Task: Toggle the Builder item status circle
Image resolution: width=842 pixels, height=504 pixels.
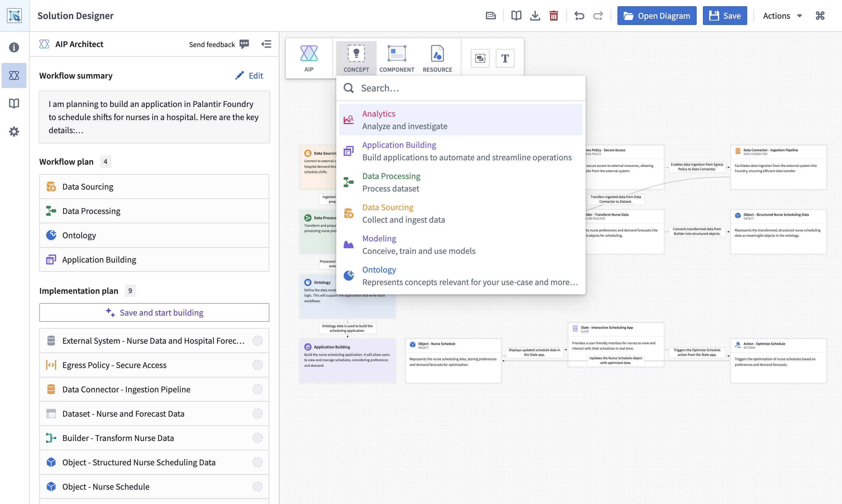Action: 257,438
